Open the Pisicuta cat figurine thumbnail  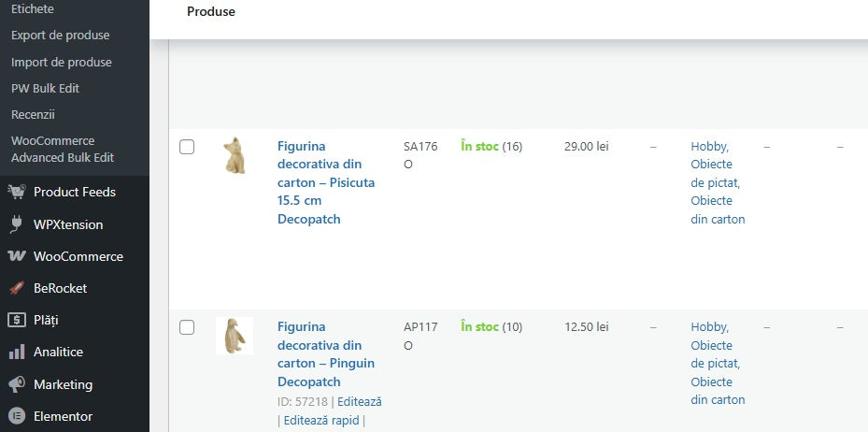click(234, 155)
